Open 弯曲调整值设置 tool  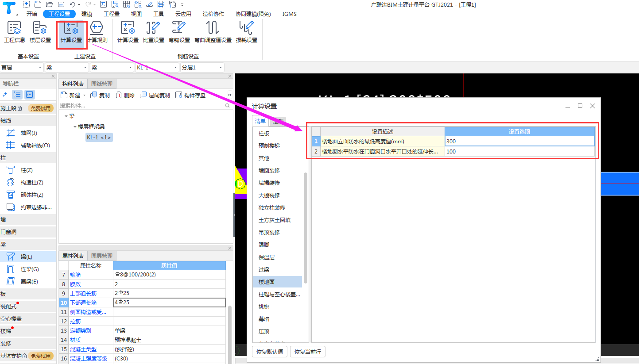213,32
